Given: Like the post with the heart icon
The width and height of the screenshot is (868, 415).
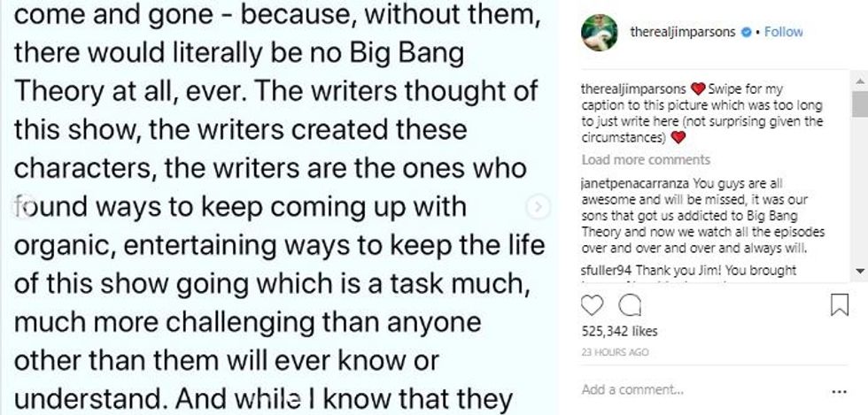Looking at the screenshot, I should click(593, 305).
